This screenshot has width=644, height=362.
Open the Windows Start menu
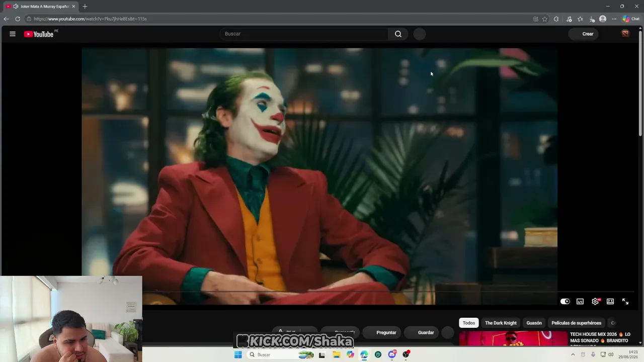pos(238,354)
